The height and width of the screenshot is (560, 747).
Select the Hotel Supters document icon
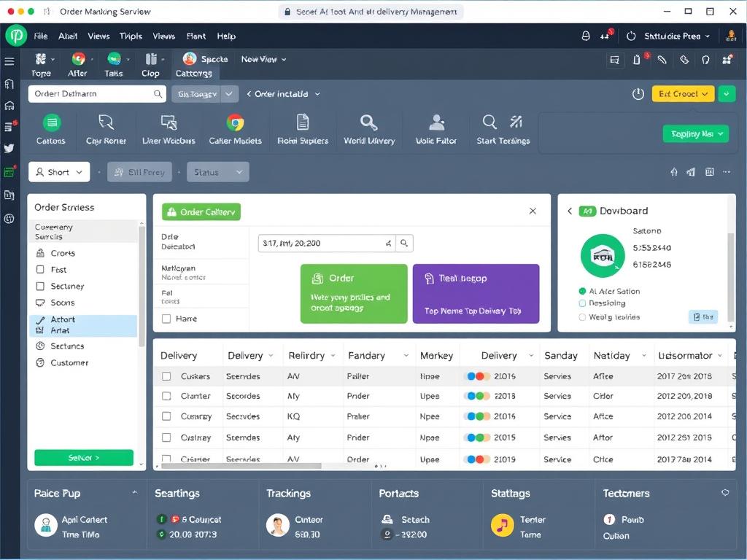303,122
